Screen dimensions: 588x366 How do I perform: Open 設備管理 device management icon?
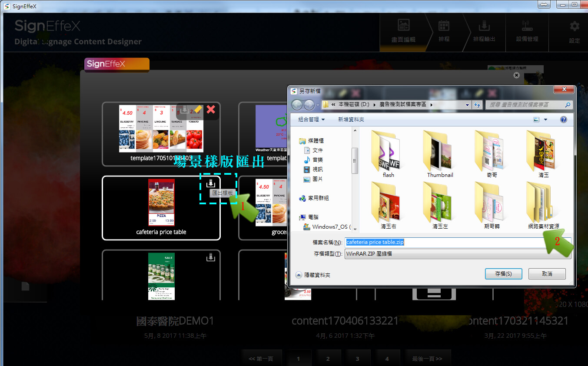[527, 30]
